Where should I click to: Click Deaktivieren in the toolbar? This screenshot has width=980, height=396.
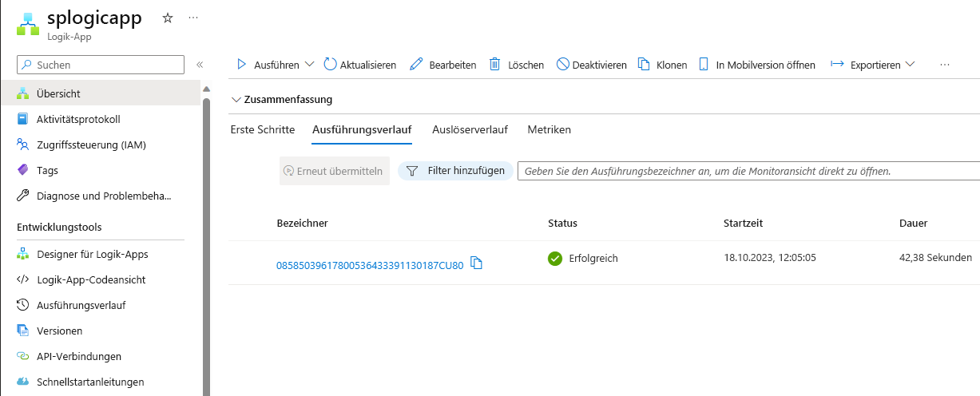pyautogui.click(x=592, y=65)
